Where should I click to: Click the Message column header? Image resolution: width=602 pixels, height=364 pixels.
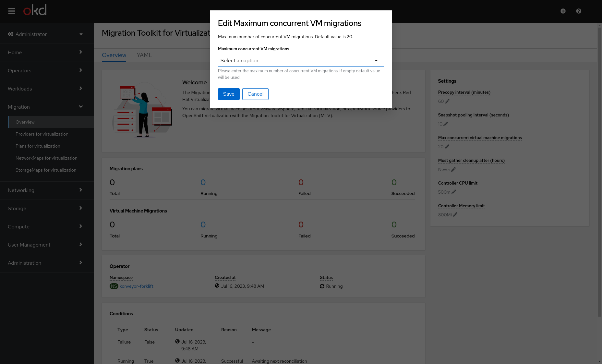[261, 330]
